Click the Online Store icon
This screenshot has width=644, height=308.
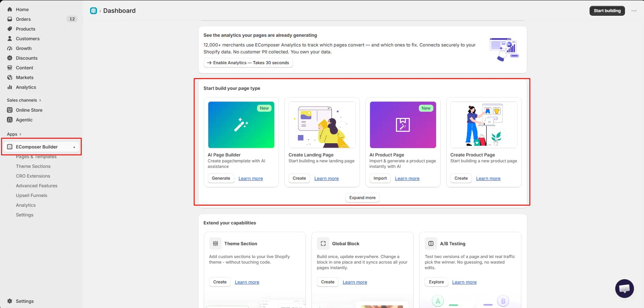coord(10,110)
